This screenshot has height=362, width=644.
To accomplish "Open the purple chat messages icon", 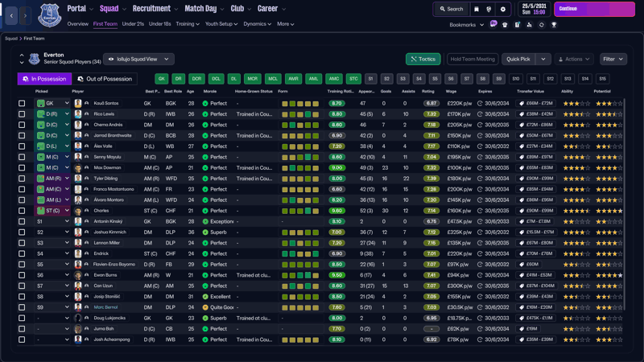I will (493, 24).
